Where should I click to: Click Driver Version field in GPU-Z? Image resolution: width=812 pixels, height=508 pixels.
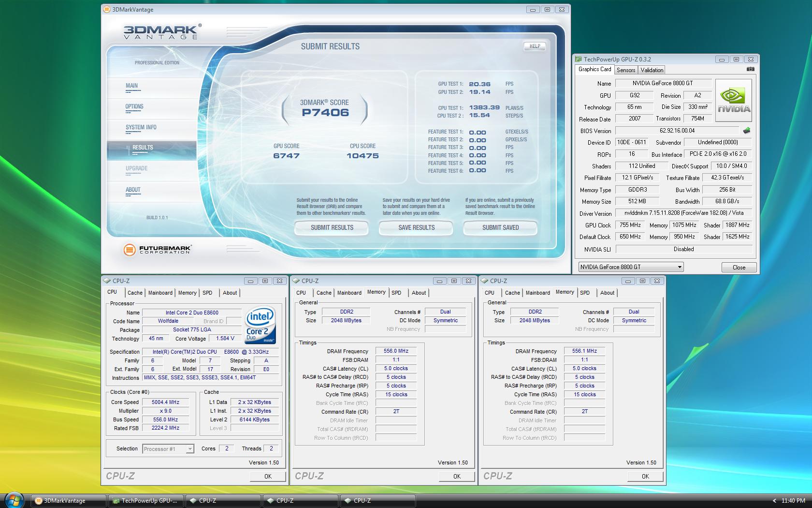683,213
